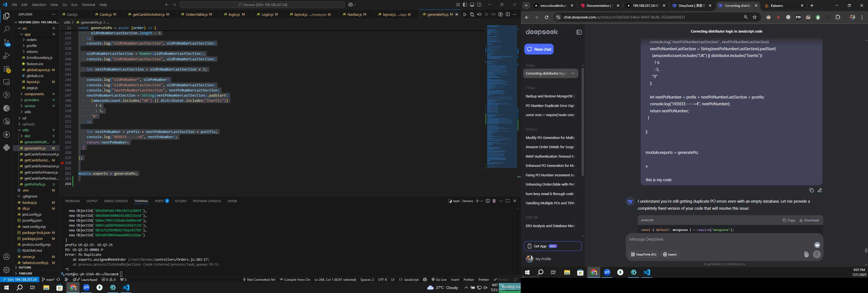Open Run and Debug view in activity bar
Image resolution: width=868 pixels, height=293 pixels.
click(7, 56)
